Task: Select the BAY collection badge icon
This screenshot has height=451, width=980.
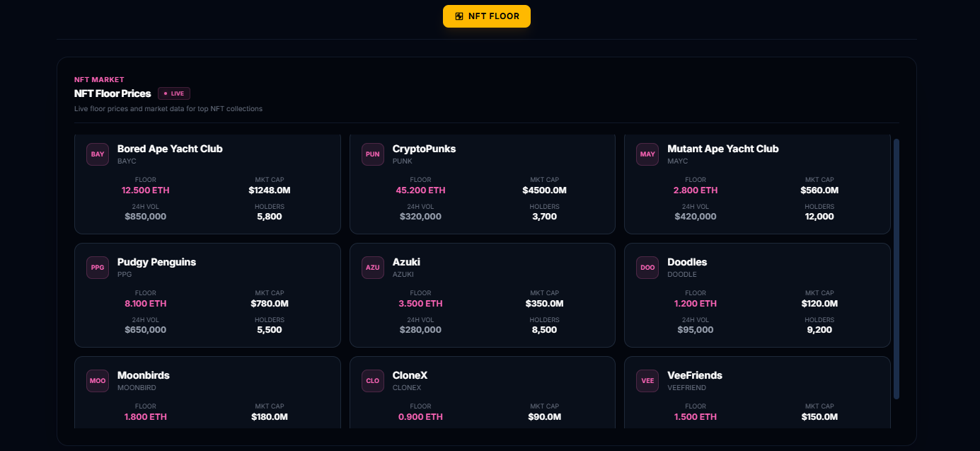Action: [x=98, y=154]
